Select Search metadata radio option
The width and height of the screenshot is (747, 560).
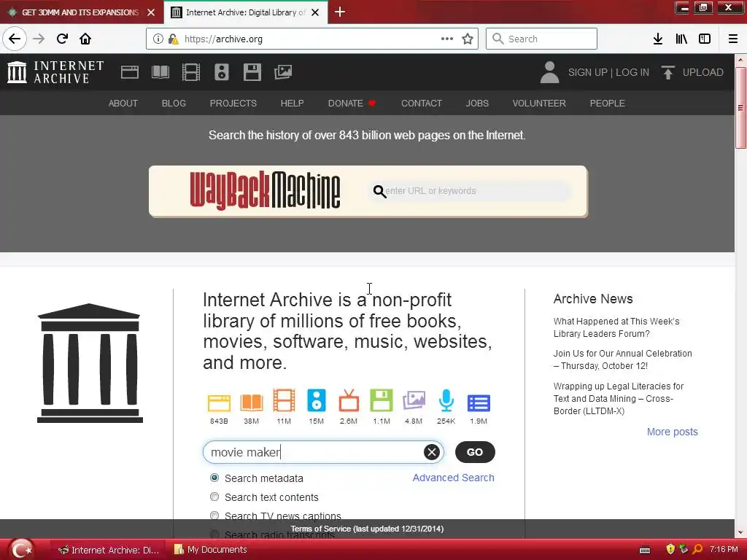[x=214, y=478]
